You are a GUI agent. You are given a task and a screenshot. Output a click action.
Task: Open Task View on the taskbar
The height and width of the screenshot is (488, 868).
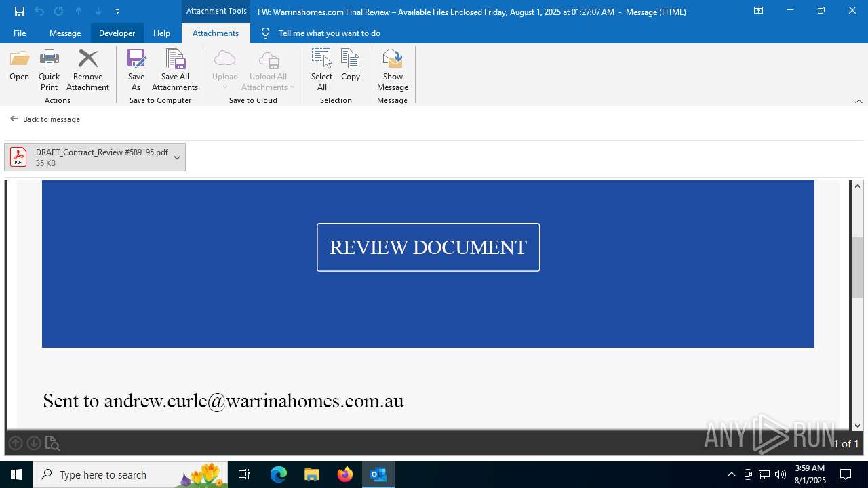244,474
